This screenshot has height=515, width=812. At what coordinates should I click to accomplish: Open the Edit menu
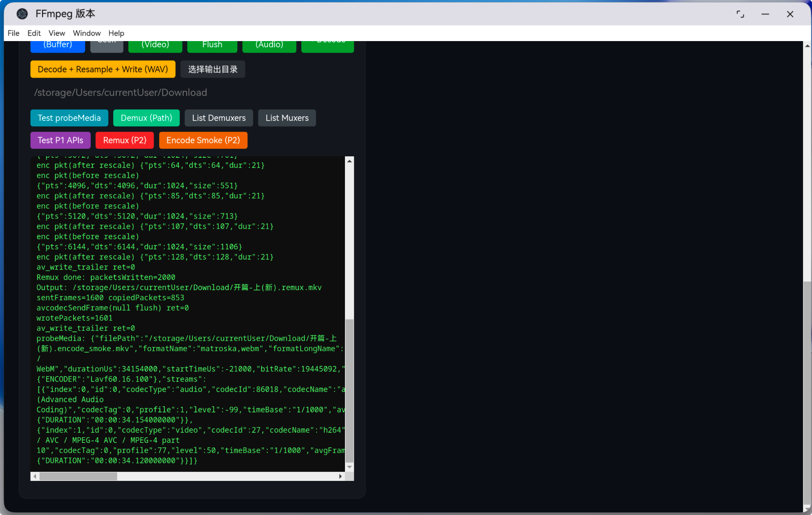34,33
